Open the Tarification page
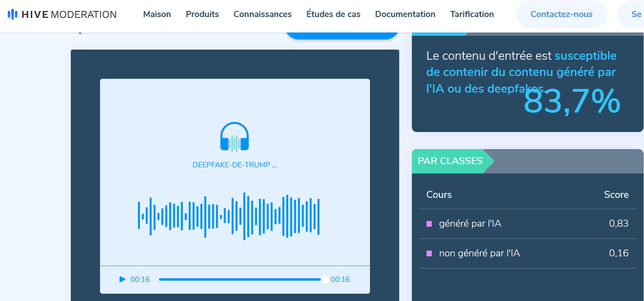The height and width of the screenshot is (301, 644). (x=472, y=14)
